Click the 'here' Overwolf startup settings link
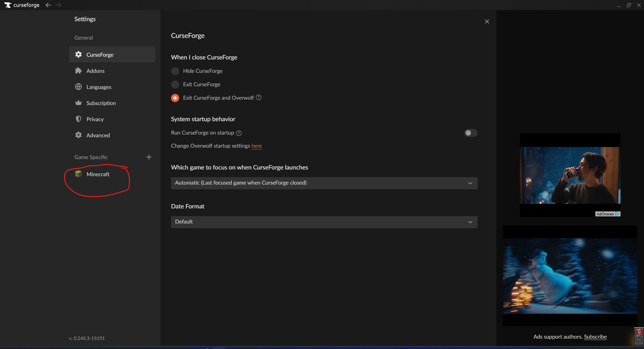This screenshot has height=349, width=644. pos(257,146)
